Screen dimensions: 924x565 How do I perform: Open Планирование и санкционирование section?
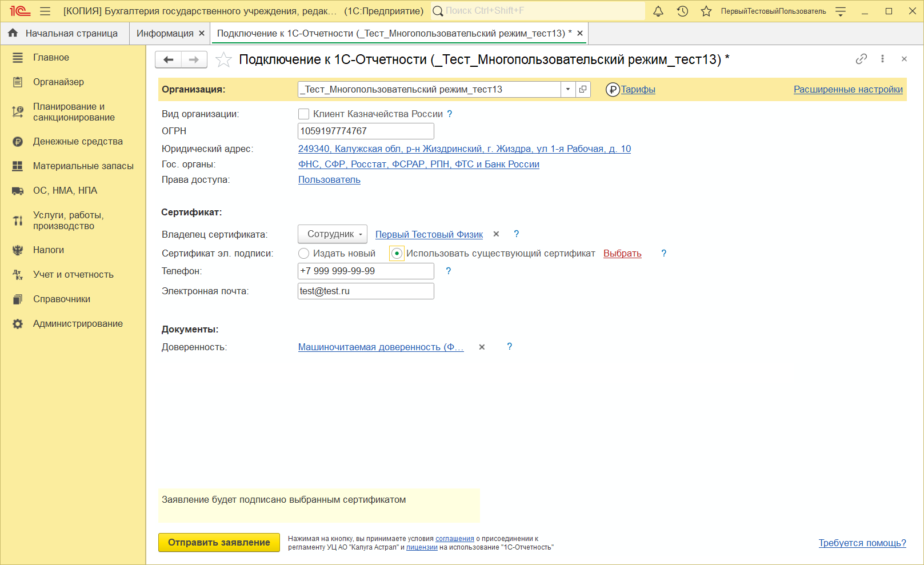[x=73, y=112]
